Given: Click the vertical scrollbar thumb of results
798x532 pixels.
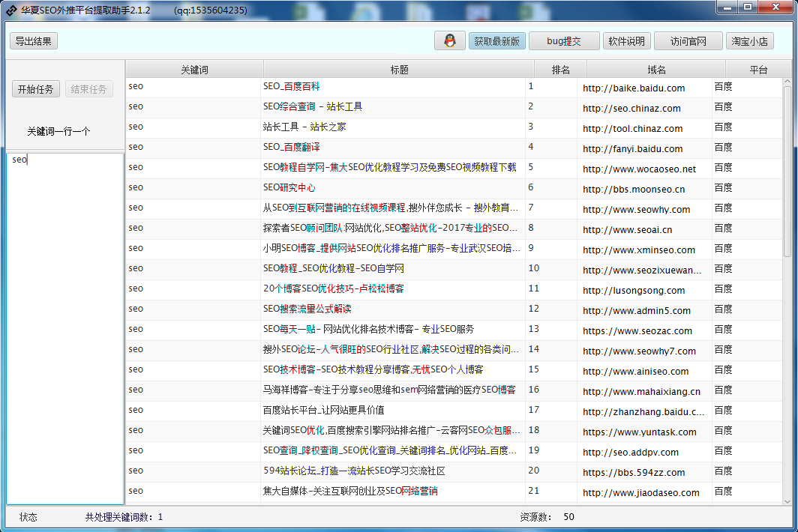Looking at the screenshot, I should point(787,172).
